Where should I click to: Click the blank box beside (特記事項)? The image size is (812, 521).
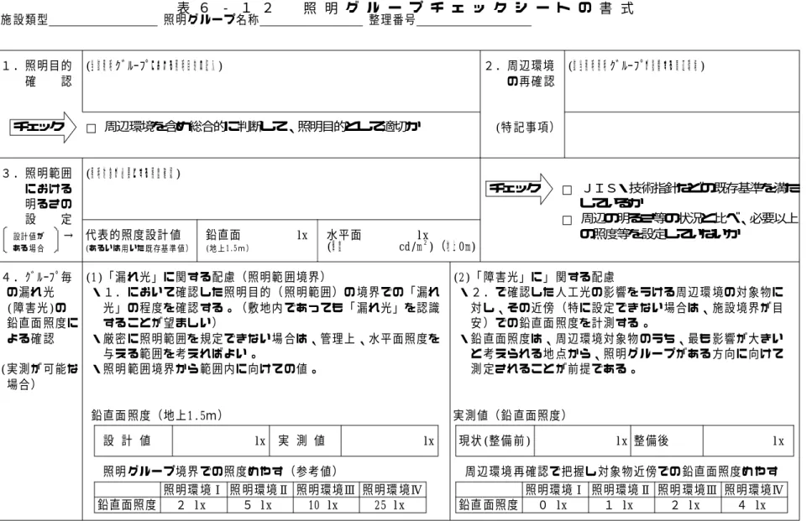[x=682, y=134]
